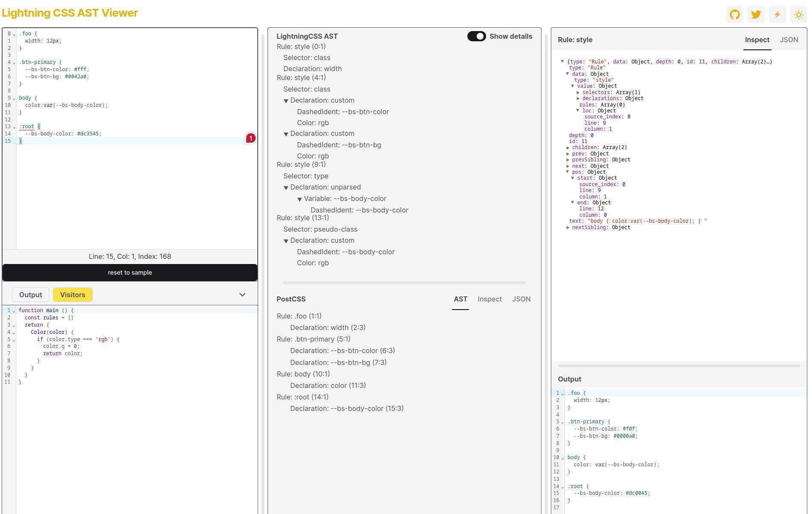Click the horizontal divider bar below LightningCSS AST

[x=404, y=282]
